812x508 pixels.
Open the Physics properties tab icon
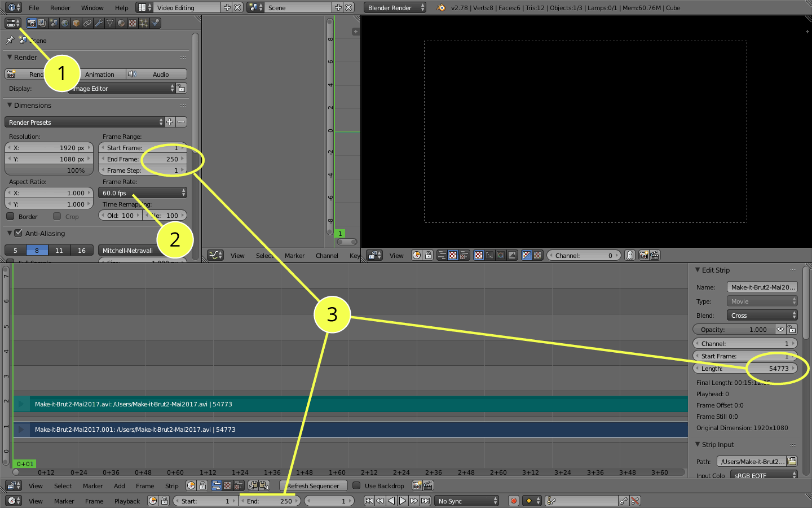pyautogui.click(x=155, y=23)
